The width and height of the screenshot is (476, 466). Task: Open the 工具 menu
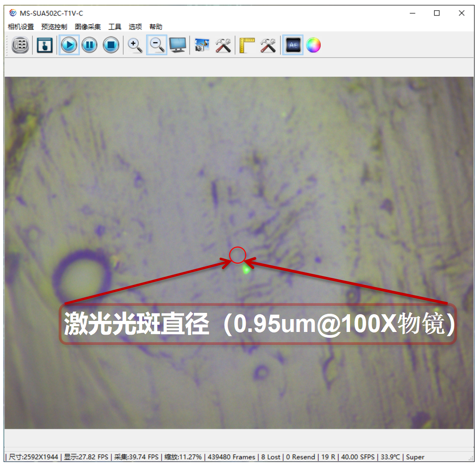point(115,27)
